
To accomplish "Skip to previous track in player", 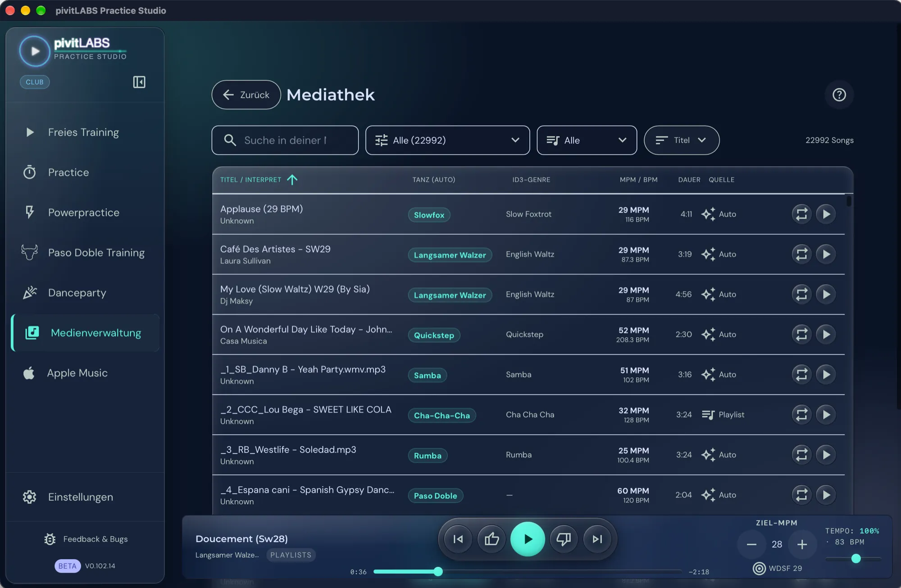I will [x=458, y=539].
